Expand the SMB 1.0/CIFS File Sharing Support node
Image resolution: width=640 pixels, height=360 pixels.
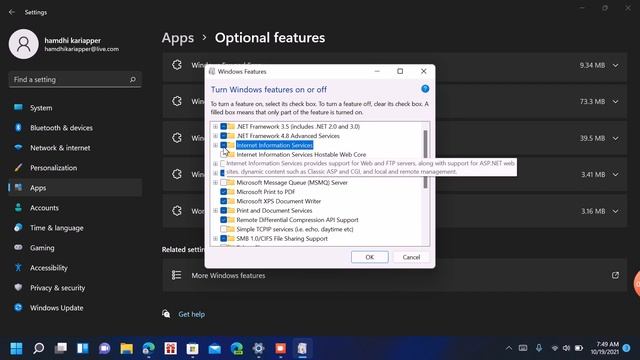[x=215, y=239]
